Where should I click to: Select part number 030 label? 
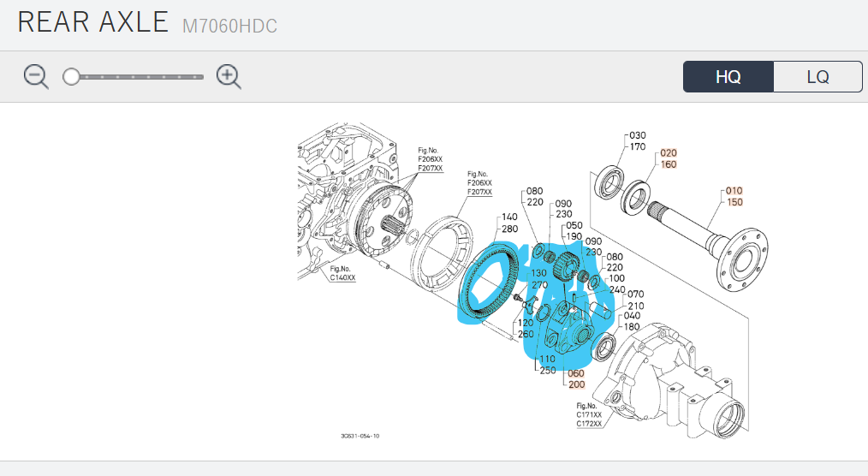coord(637,135)
